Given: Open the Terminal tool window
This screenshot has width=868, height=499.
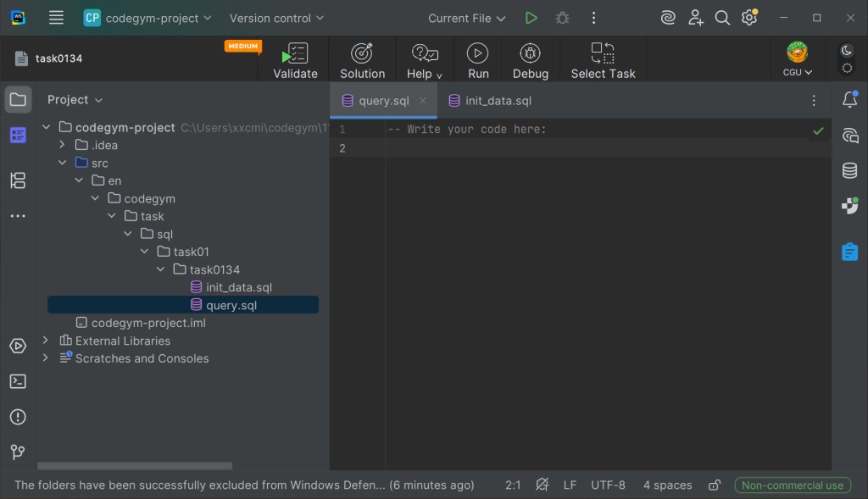Looking at the screenshot, I should [18, 381].
